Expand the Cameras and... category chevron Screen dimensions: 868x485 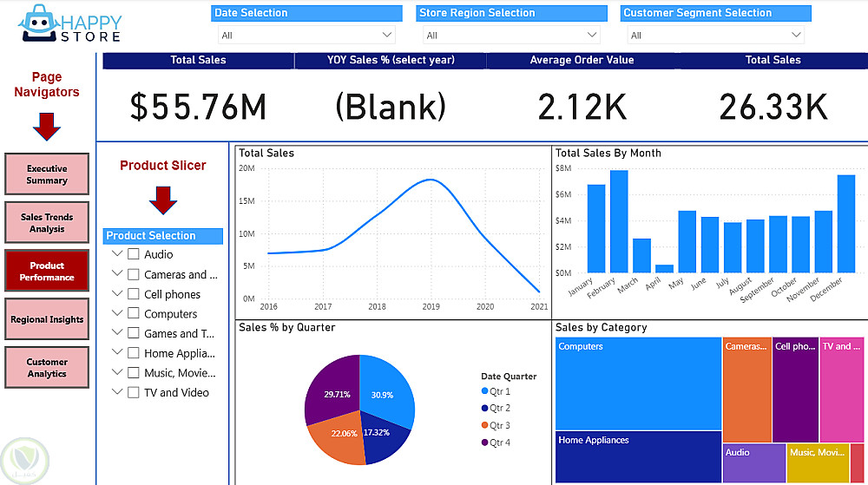pyautogui.click(x=117, y=273)
